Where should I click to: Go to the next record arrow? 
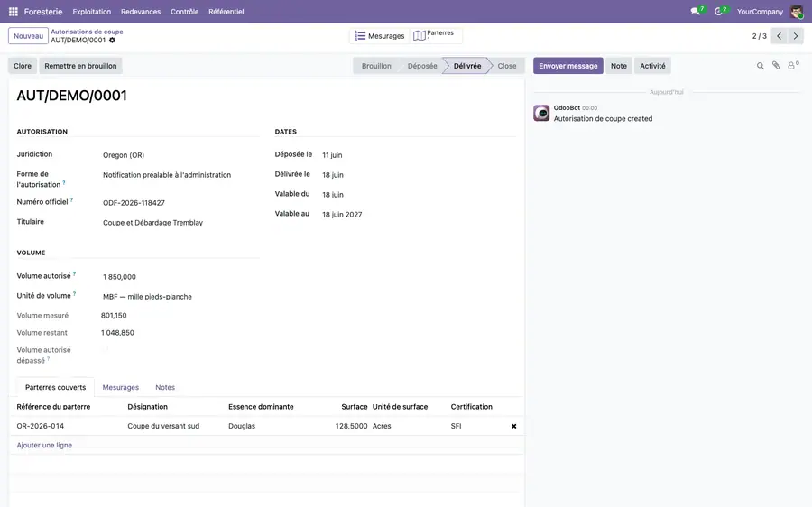click(x=796, y=36)
